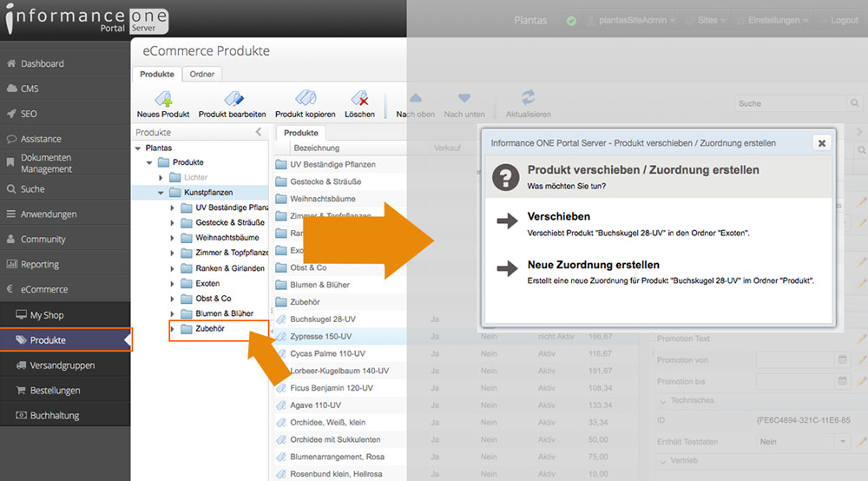
Task: Open Dashboard in the sidebar
Action: point(42,63)
